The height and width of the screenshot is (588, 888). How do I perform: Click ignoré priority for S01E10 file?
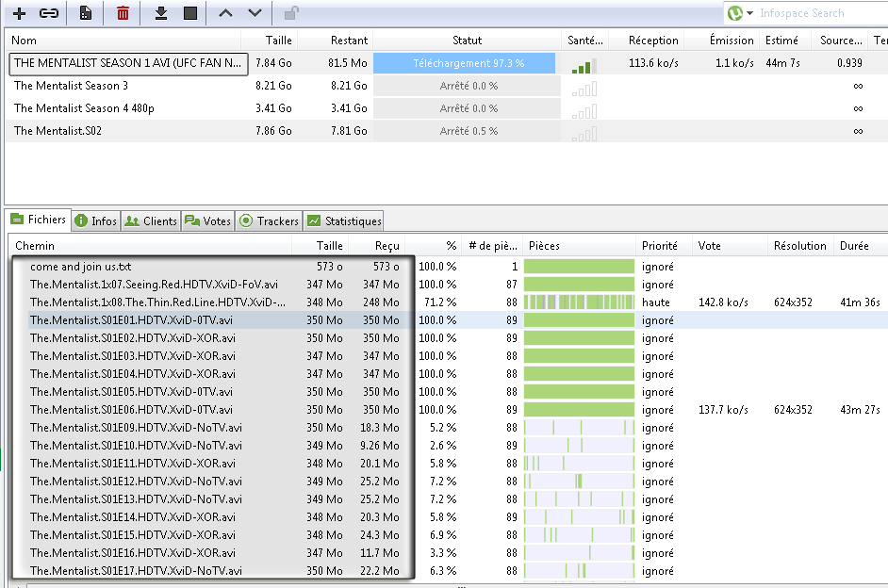click(657, 446)
